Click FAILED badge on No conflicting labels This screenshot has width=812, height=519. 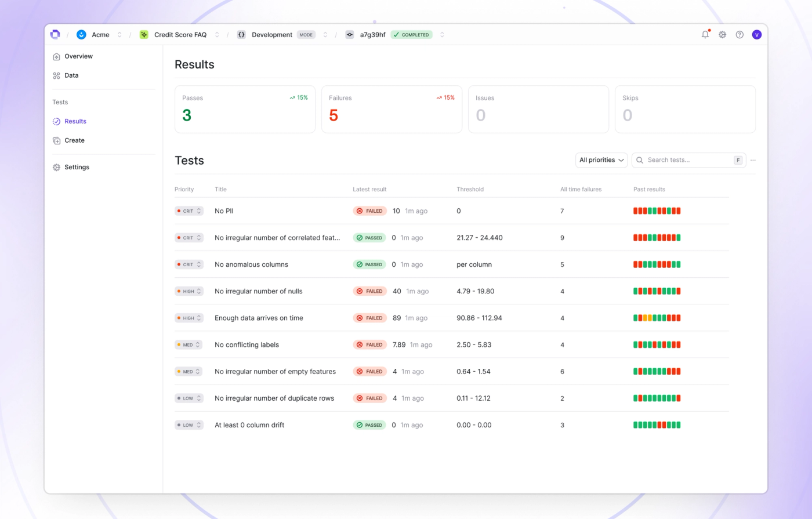coord(370,344)
